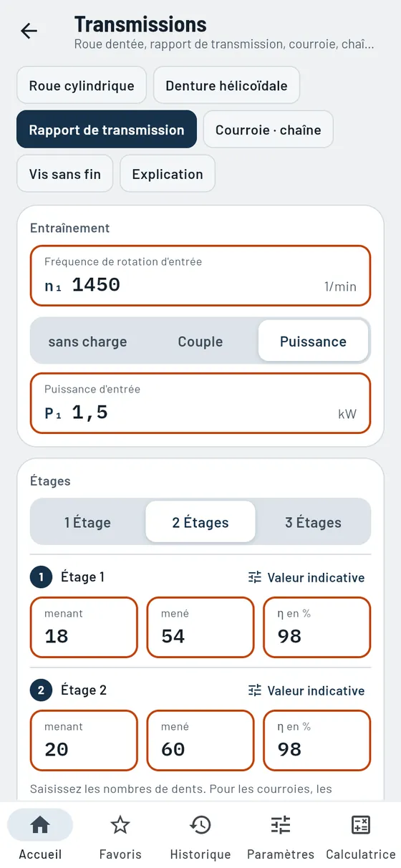This screenshot has width=401, height=868.
Task: Edit the P₁ input power field
Action: click(x=200, y=403)
